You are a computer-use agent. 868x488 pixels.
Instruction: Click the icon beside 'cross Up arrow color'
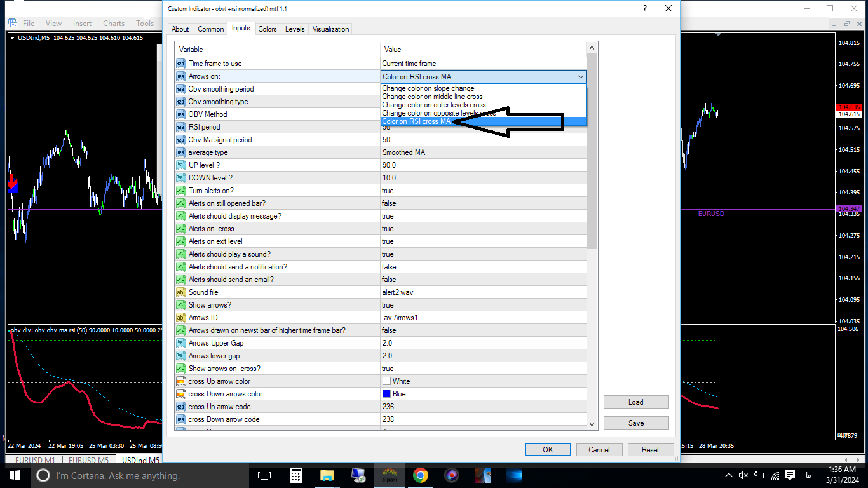(x=180, y=381)
